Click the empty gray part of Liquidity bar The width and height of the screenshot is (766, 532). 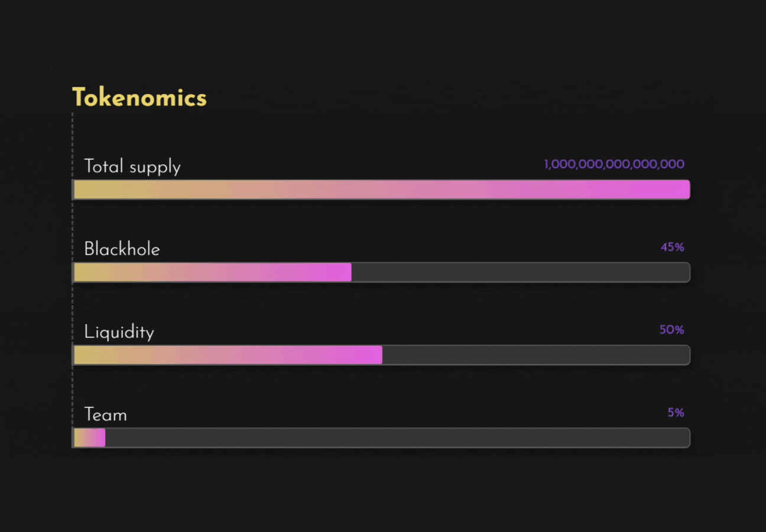coord(536,355)
